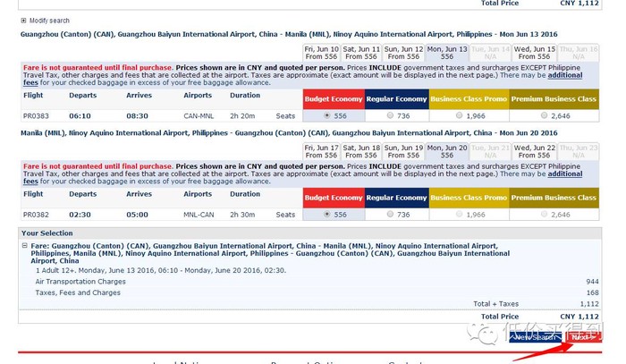Switch outbound date to Wed, Jun 15
This screenshot has width=626, height=364.
tap(535, 53)
